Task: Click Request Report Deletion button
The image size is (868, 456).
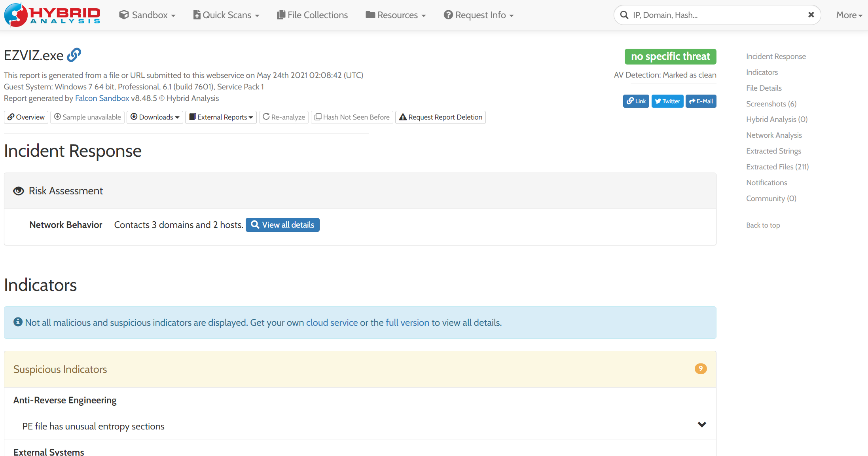Action: [440, 117]
